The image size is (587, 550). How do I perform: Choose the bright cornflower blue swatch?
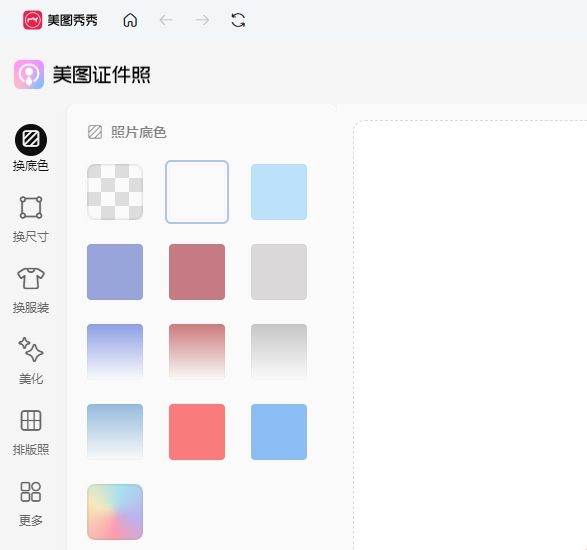tap(279, 432)
